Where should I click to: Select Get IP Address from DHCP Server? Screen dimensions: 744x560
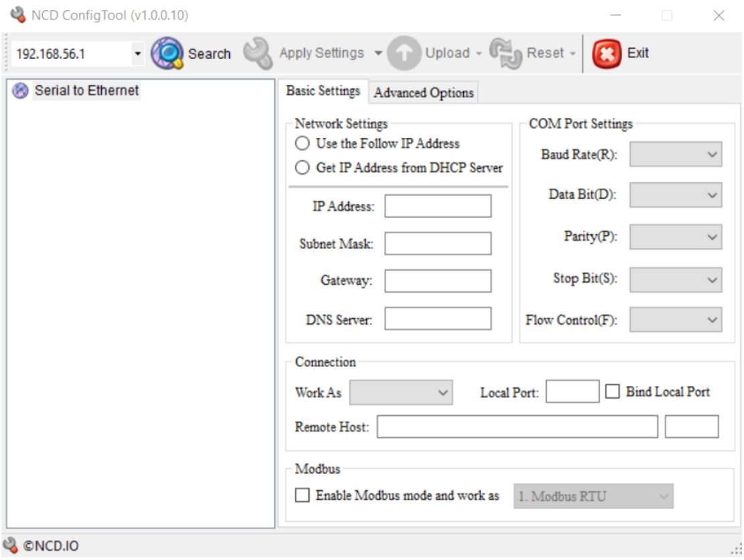tap(303, 167)
